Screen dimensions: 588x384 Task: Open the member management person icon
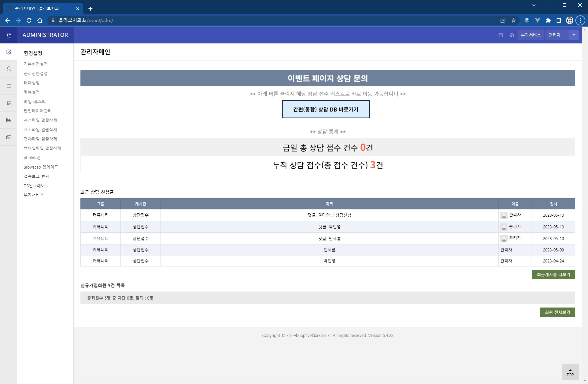(9, 69)
